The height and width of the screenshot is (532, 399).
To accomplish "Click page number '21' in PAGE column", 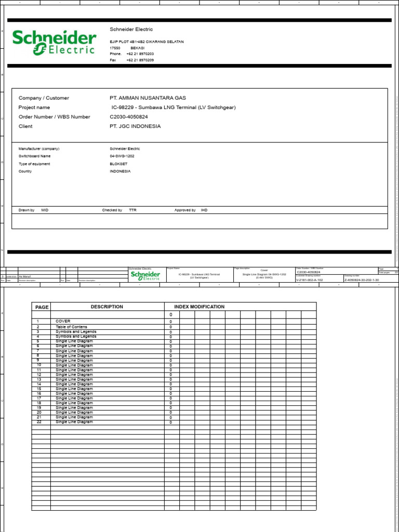I will (38, 417).
